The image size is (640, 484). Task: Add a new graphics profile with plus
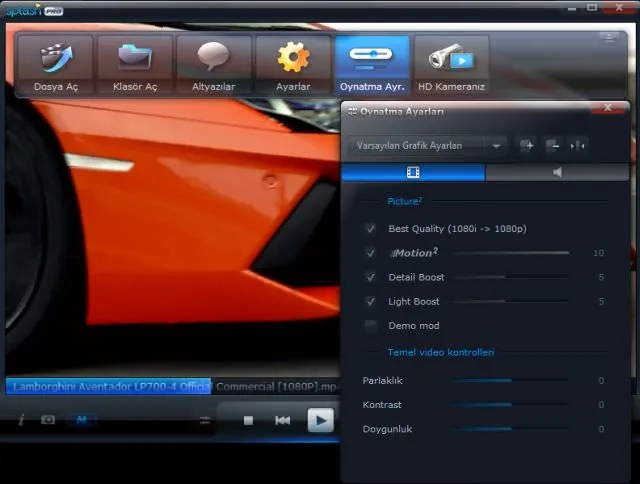529,146
